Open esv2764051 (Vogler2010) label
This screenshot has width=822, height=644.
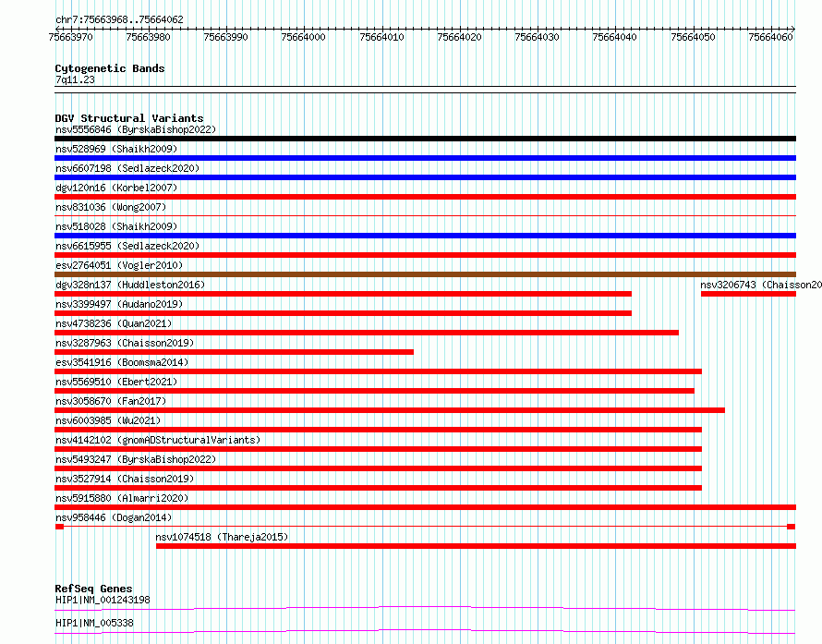pyautogui.click(x=119, y=265)
